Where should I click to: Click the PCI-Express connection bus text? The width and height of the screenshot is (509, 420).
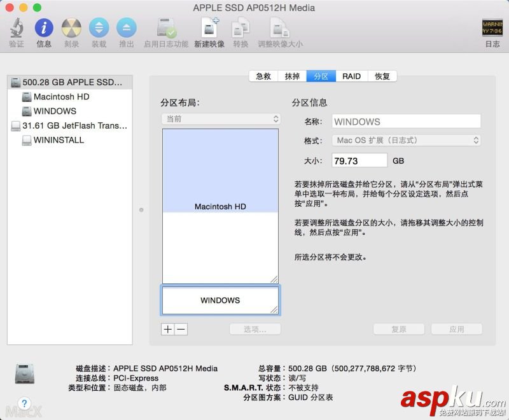coord(136,378)
